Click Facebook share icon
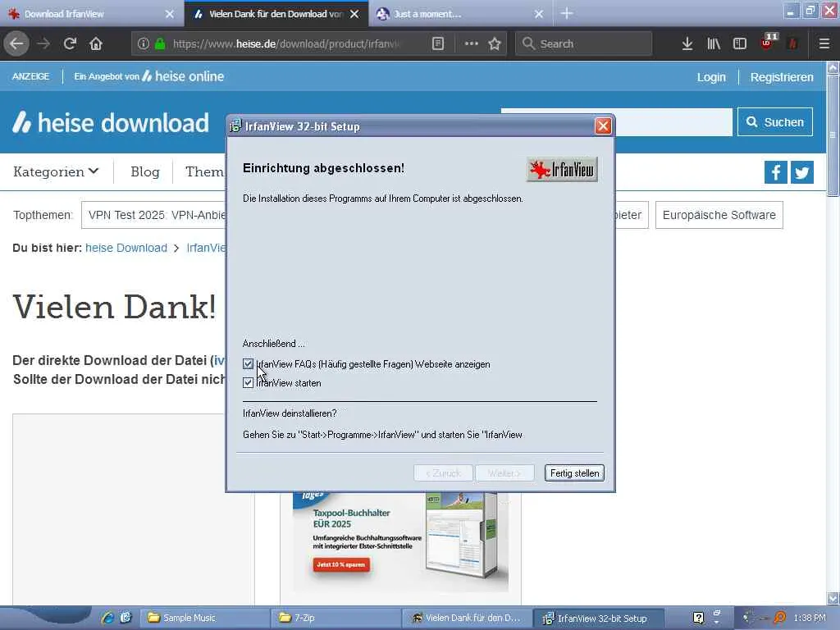840x630 pixels. (775, 172)
